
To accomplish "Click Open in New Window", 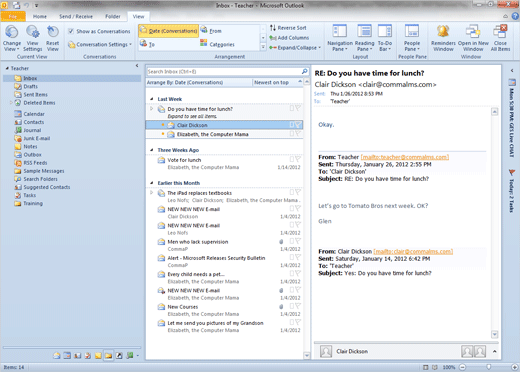I will click(x=473, y=39).
